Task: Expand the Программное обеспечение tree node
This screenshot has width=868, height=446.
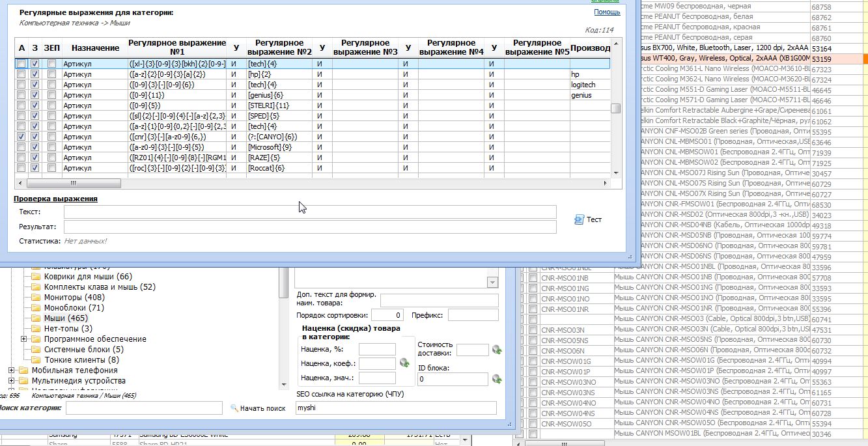Action: [24, 339]
